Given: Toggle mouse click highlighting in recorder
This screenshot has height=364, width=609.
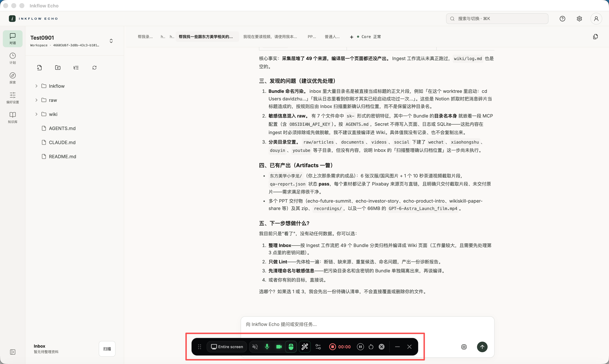Looking at the screenshot, I should coord(291,347).
